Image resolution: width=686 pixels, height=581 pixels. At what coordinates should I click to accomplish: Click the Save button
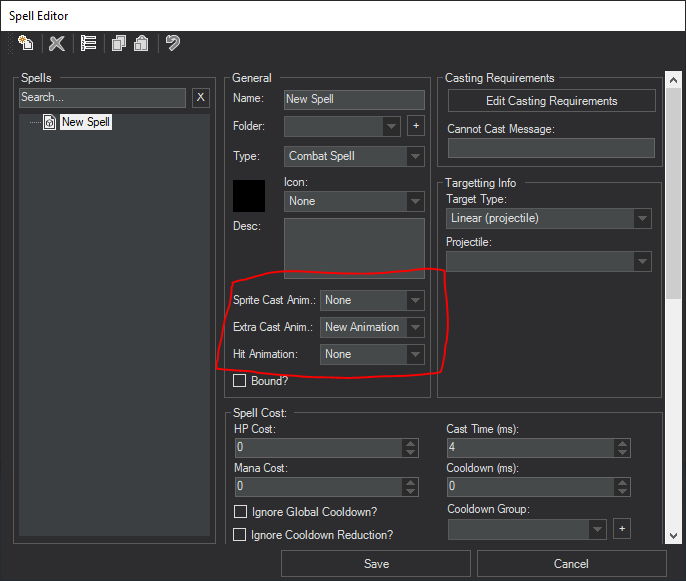click(376, 564)
